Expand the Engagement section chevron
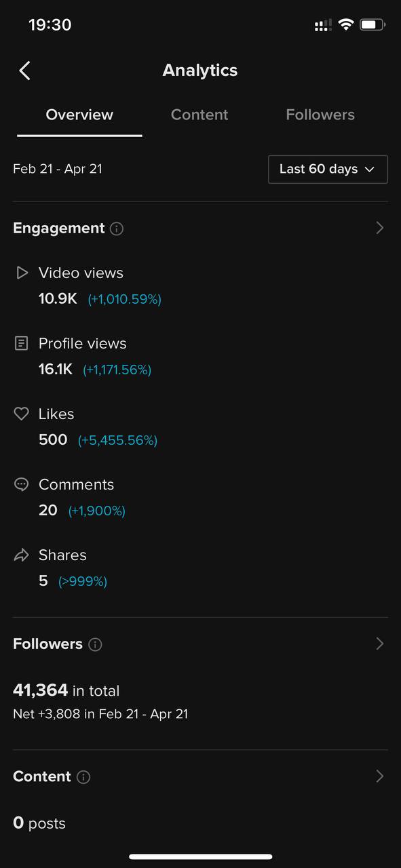401x868 pixels. point(380,228)
